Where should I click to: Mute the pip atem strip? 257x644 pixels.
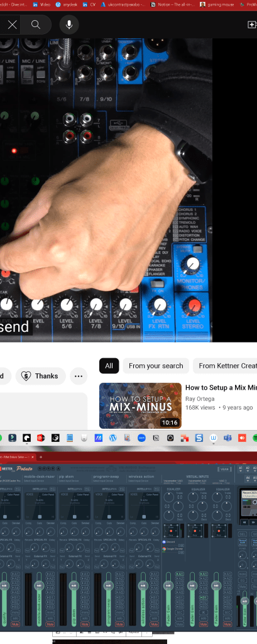point(84,624)
